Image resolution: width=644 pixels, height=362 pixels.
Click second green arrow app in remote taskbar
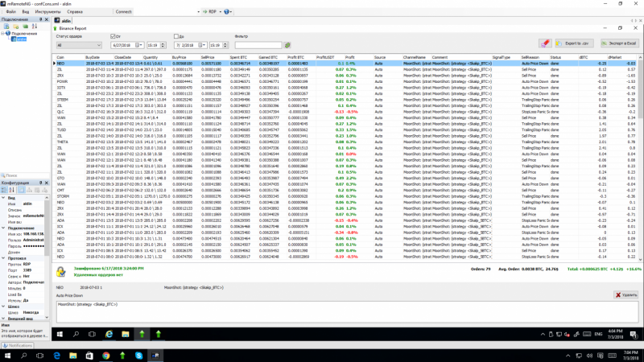159,334
